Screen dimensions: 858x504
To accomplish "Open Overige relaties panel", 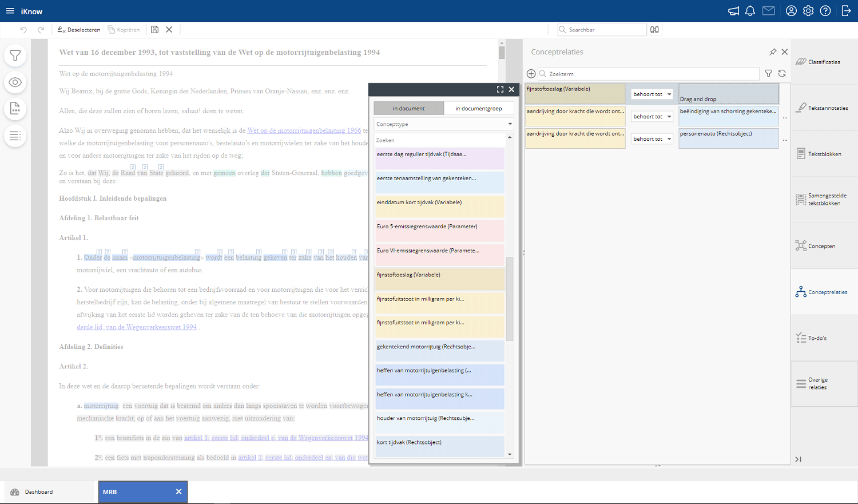I will coord(824,384).
